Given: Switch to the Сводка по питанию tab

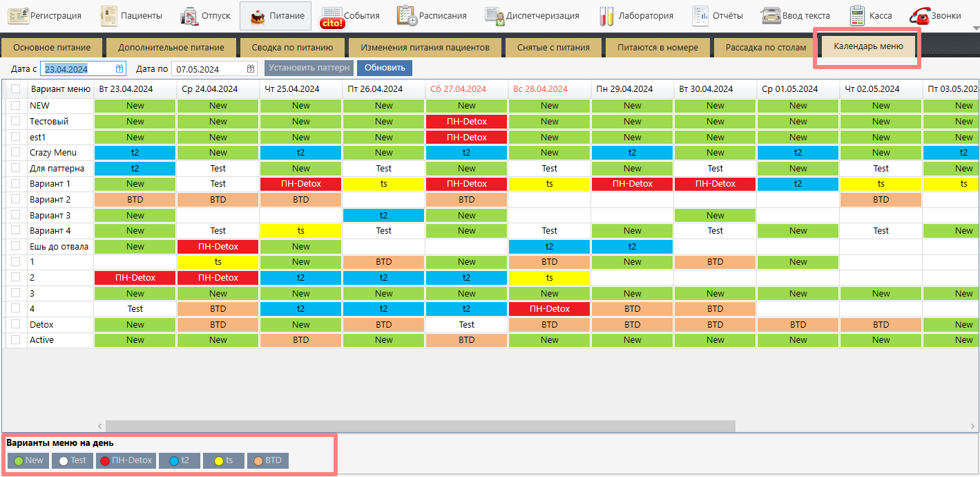Looking at the screenshot, I should click(x=291, y=48).
